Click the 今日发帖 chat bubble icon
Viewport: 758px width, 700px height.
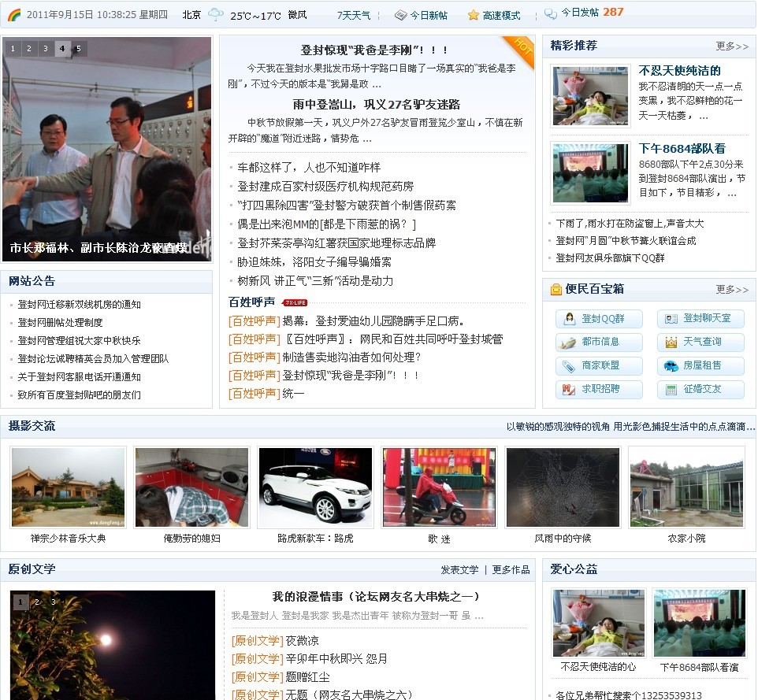[551, 13]
